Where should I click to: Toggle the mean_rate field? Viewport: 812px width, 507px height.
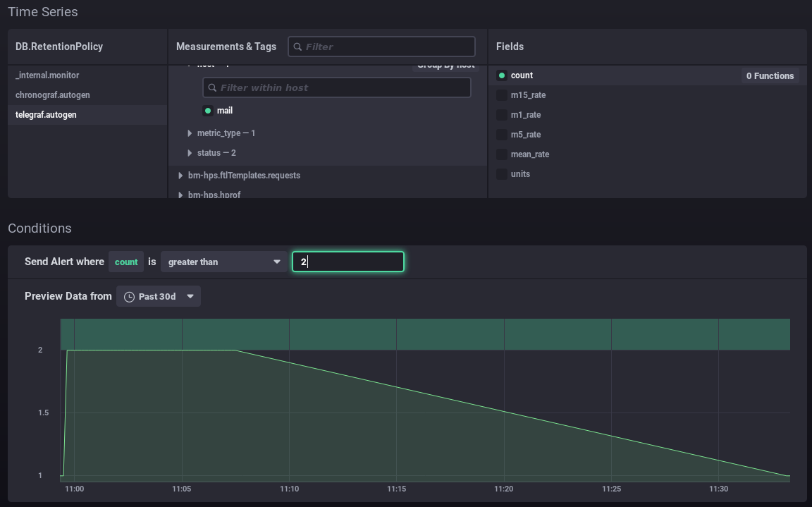point(502,154)
